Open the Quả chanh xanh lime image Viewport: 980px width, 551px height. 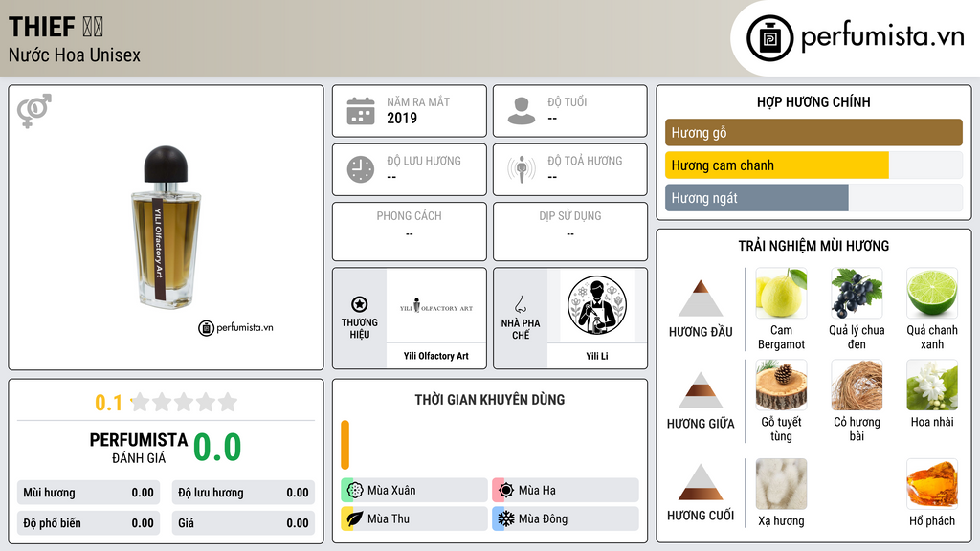point(932,293)
